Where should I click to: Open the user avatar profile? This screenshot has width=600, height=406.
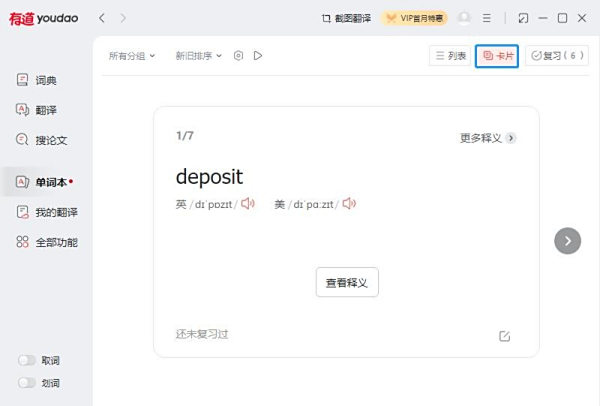pos(464,18)
